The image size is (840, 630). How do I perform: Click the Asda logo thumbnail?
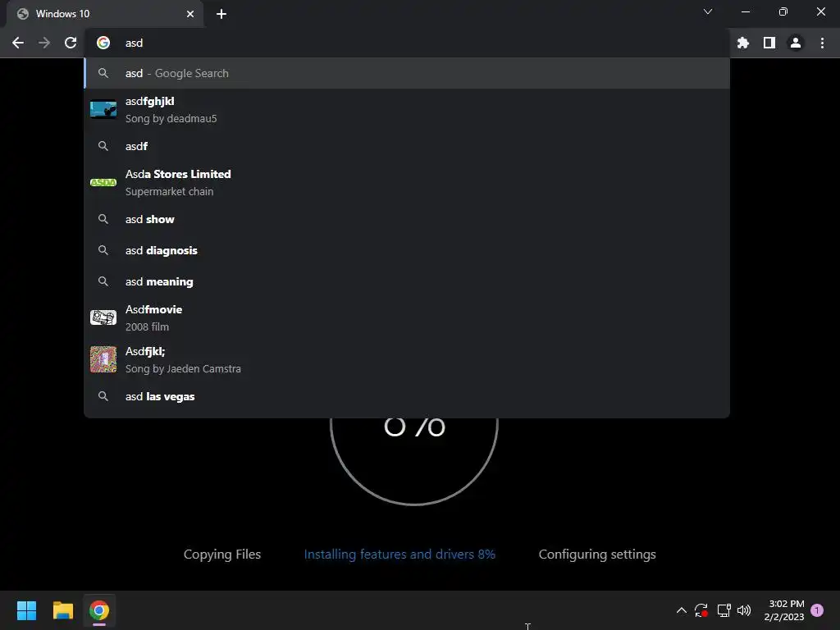pos(103,183)
